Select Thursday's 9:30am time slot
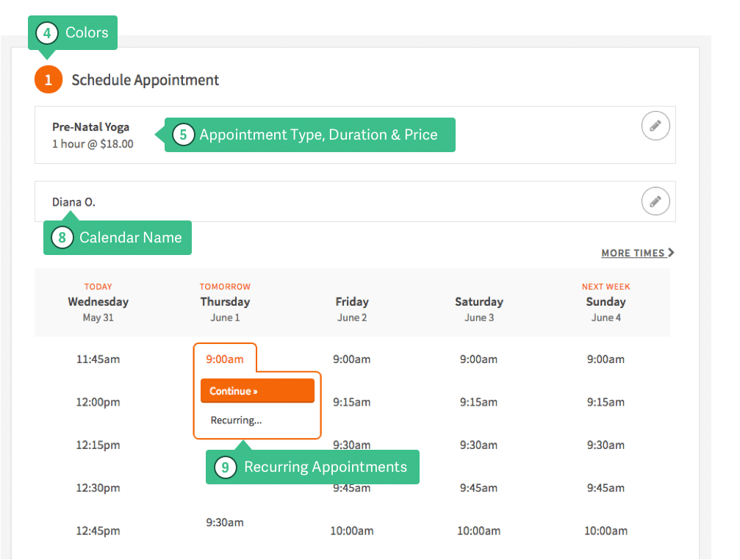The width and height of the screenshot is (740, 560). tap(225, 523)
